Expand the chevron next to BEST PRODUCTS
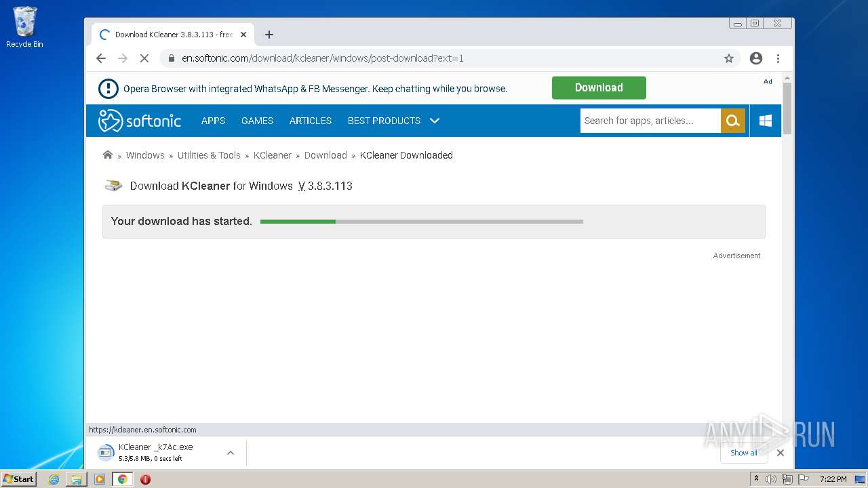Image resolution: width=868 pixels, height=488 pixels. pyautogui.click(x=435, y=121)
